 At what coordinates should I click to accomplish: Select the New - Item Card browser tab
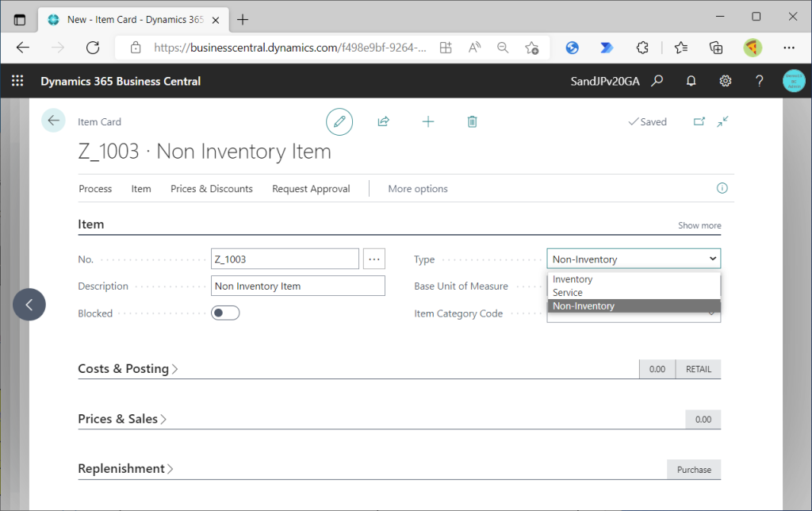(133, 20)
